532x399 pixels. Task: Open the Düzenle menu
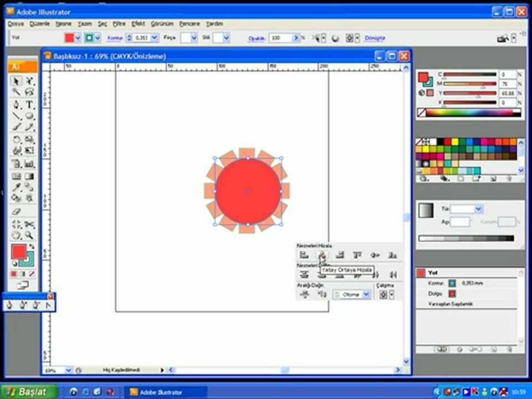39,24
